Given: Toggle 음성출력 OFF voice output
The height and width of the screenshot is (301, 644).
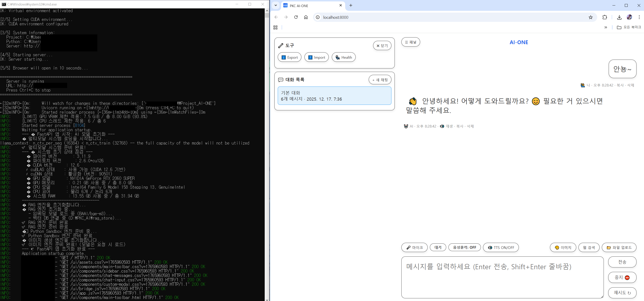Looking at the screenshot, I should (465, 248).
